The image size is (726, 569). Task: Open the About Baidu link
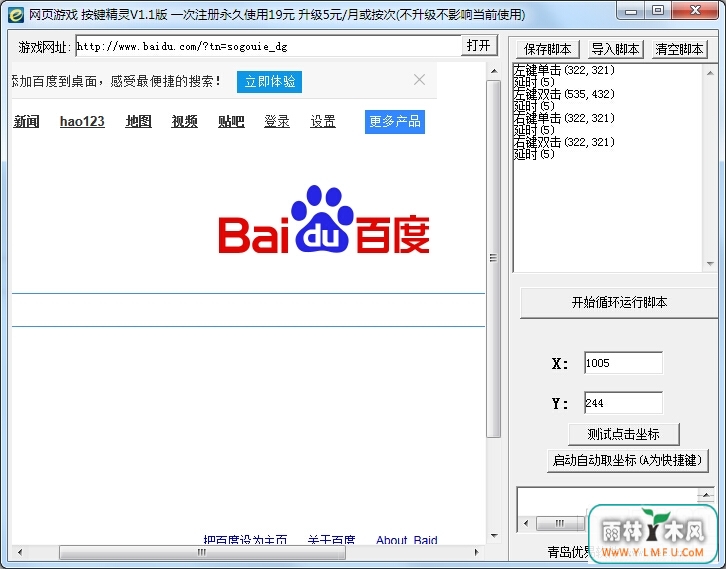coord(407,540)
